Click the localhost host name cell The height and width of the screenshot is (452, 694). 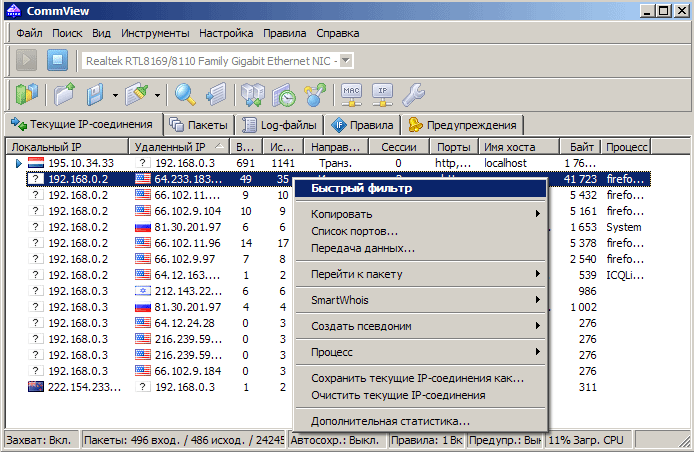point(505,163)
